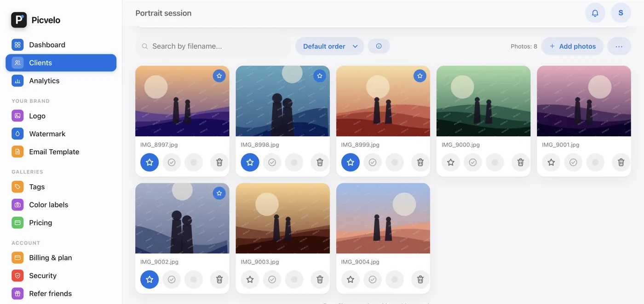This screenshot has height=304, width=644.
Task: Star photo IMG_9004.jpg
Action: pyautogui.click(x=350, y=279)
